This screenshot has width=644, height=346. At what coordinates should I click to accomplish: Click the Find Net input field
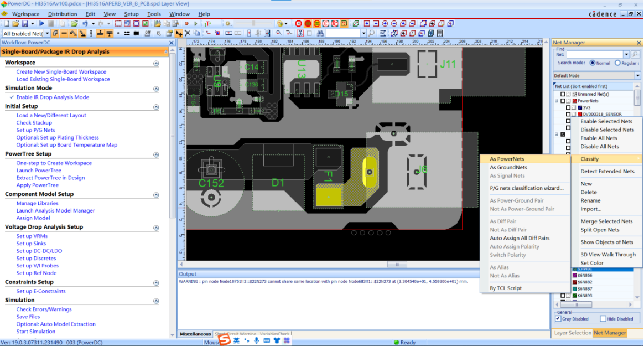click(x=595, y=54)
